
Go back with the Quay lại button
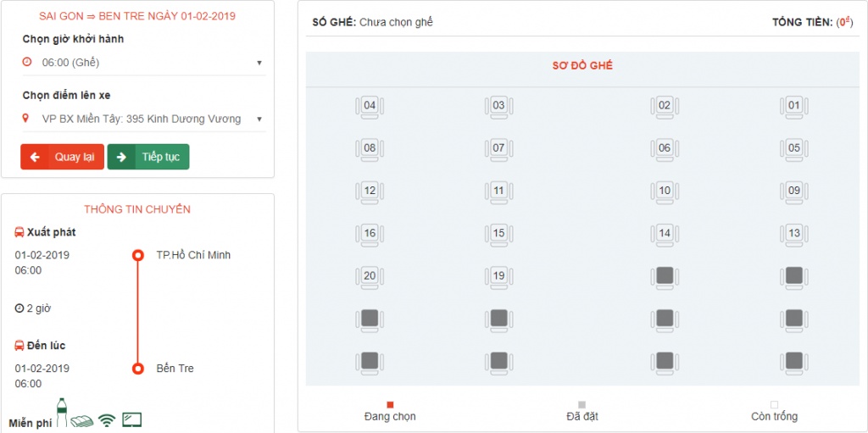click(63, 157)
